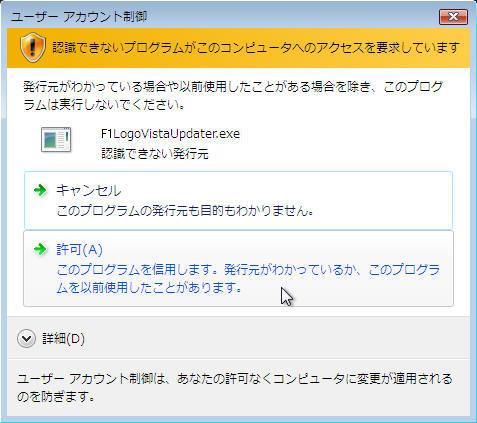Close the User Account Control dialog

click(x=453, y=17)
